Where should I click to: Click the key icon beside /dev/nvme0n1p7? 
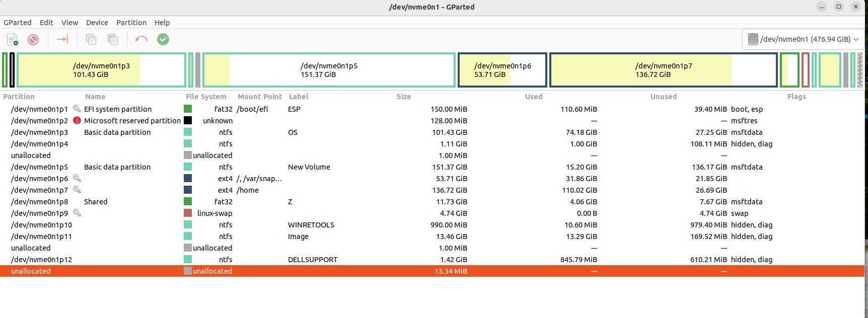(x=77, y=190)
